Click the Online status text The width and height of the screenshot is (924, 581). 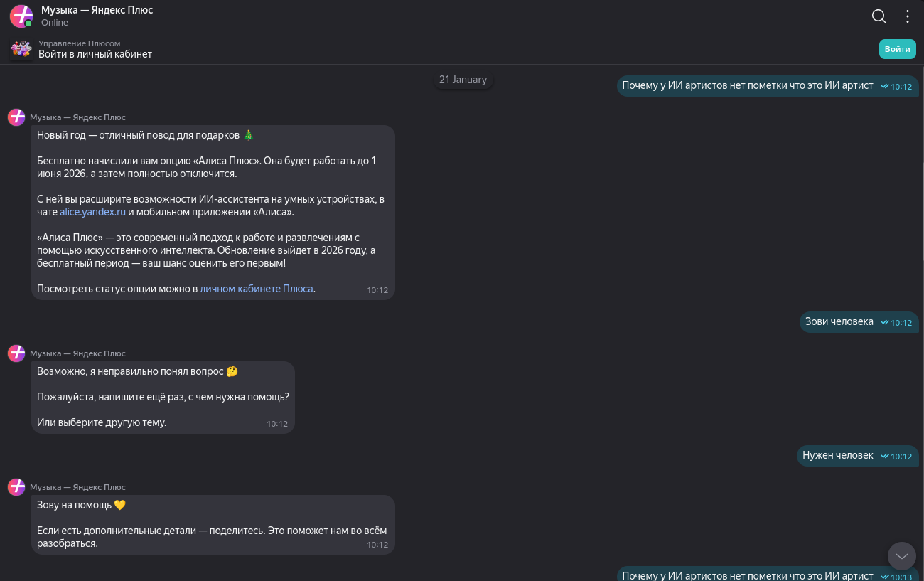(x=55, y=23)
